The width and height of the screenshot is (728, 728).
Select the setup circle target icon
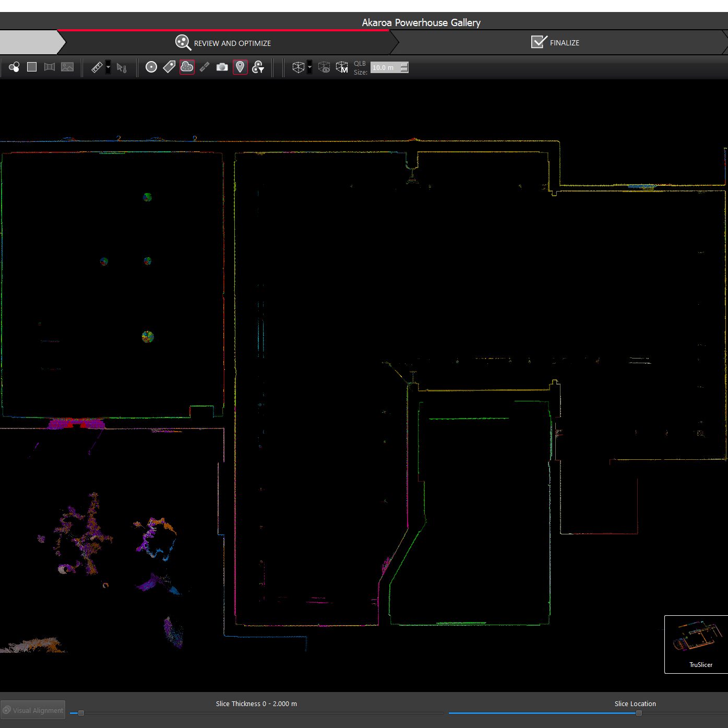(x=151, y=67)
